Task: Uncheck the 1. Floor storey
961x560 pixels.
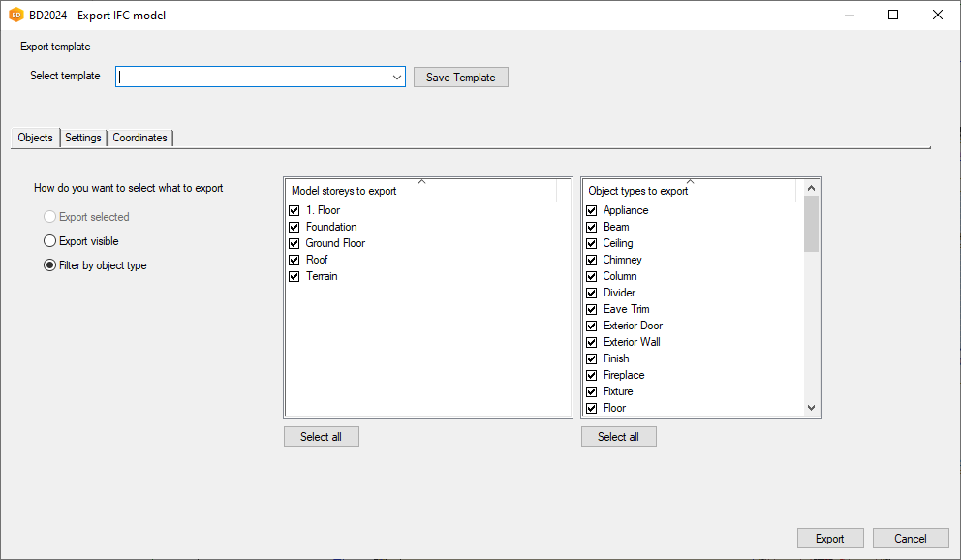Action: point(294,210)
